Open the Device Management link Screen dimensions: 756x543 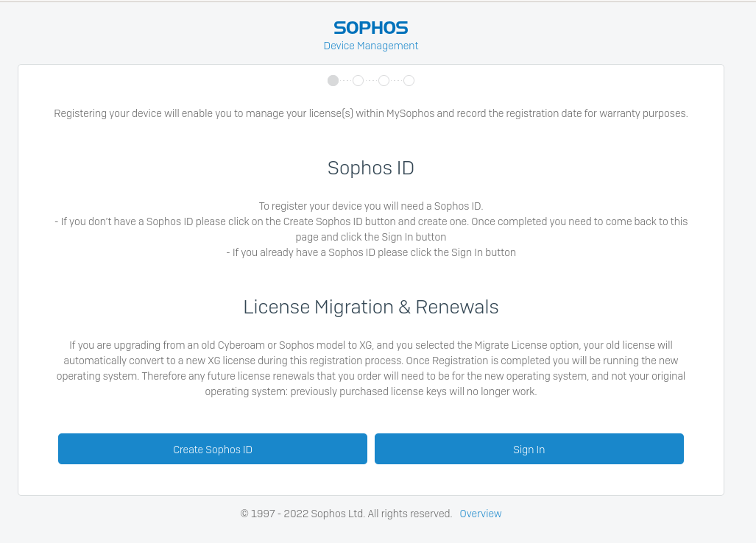pyautogui.click(x=370, y=46)
